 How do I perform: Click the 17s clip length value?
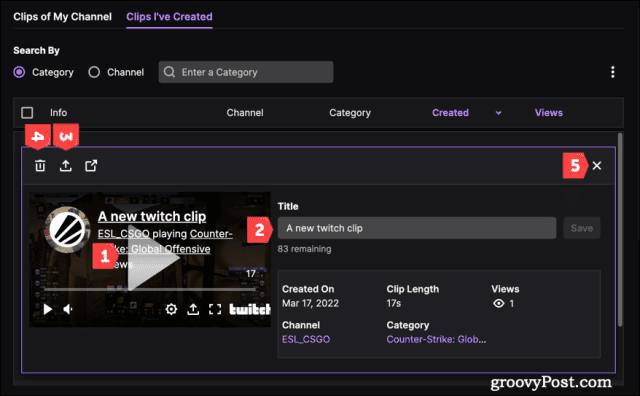click(393, 303)
